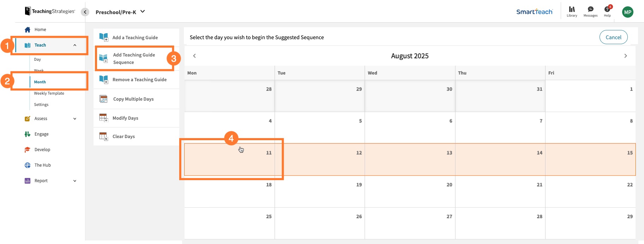Image resolution: width=644 pixels, height=244 pixels.
Task: Switch to the Week view
Action: click(x=39, y=70)
